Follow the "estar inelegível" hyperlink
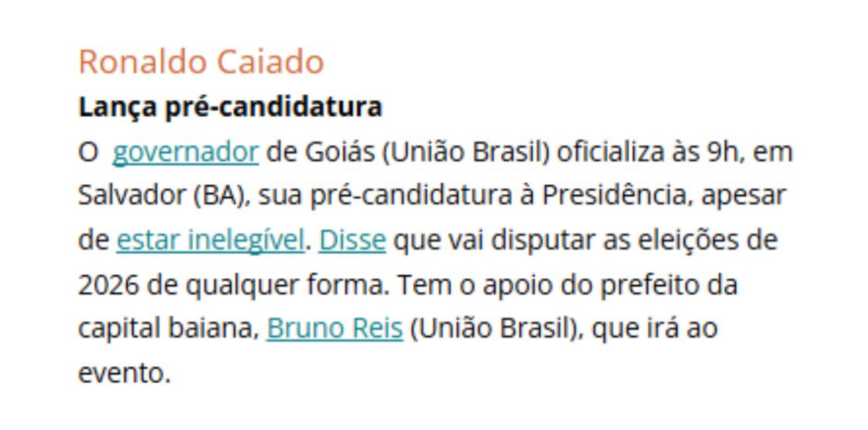The height and width of the screenshot is (430, 868). pyautogui.click(x=210, y=240)
